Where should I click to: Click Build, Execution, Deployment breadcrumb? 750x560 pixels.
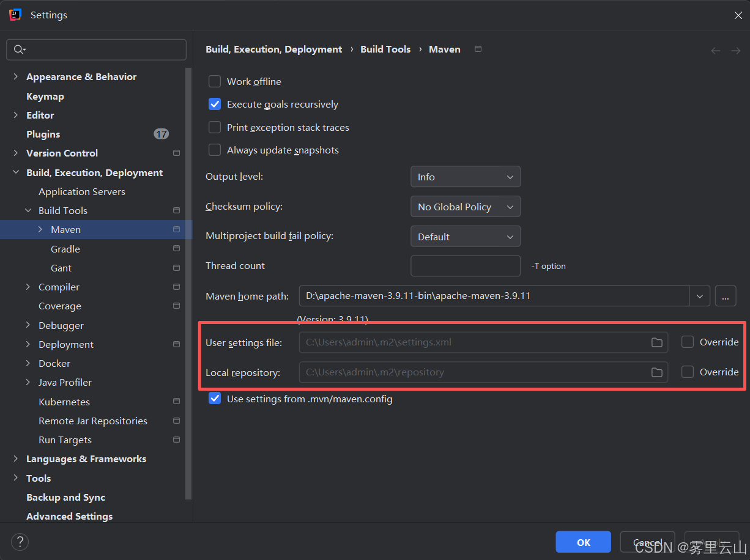tap(274, 49)
